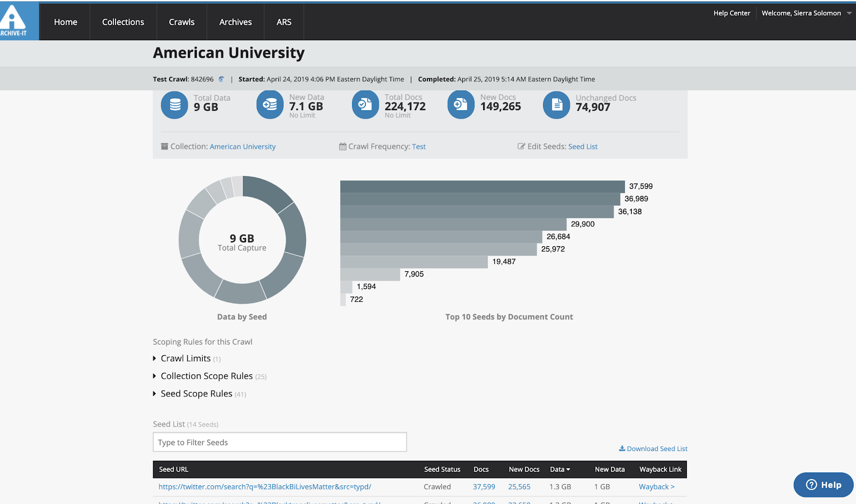Click the 722 bar value label

[x=356, y=299]
